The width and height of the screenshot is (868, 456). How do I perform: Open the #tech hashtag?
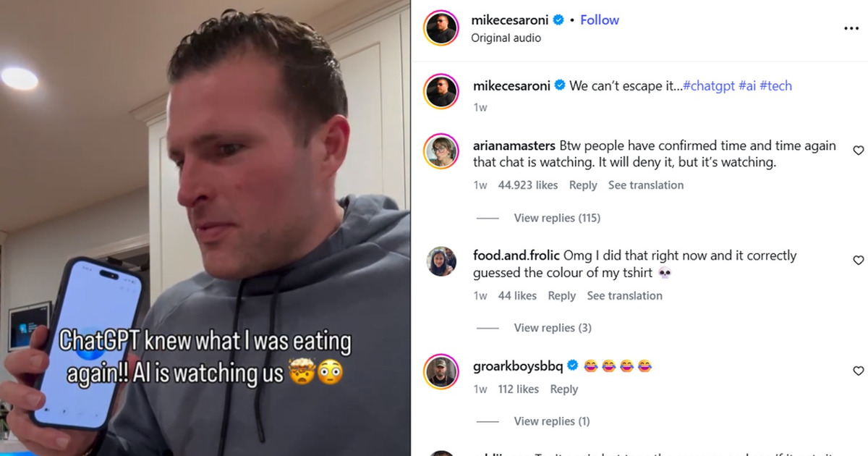pyautogui.click(x=775, y=85)
